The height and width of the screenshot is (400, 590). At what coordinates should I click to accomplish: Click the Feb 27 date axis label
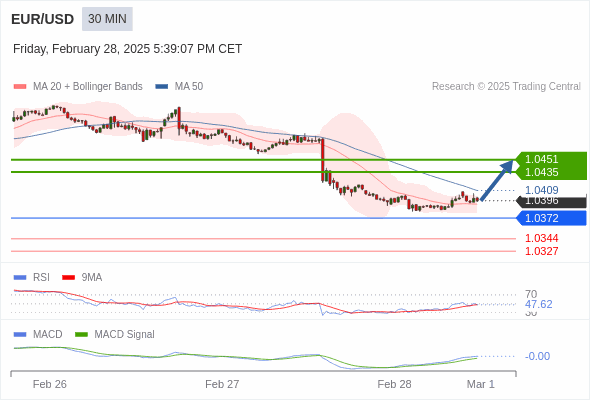tap(222, 384)
